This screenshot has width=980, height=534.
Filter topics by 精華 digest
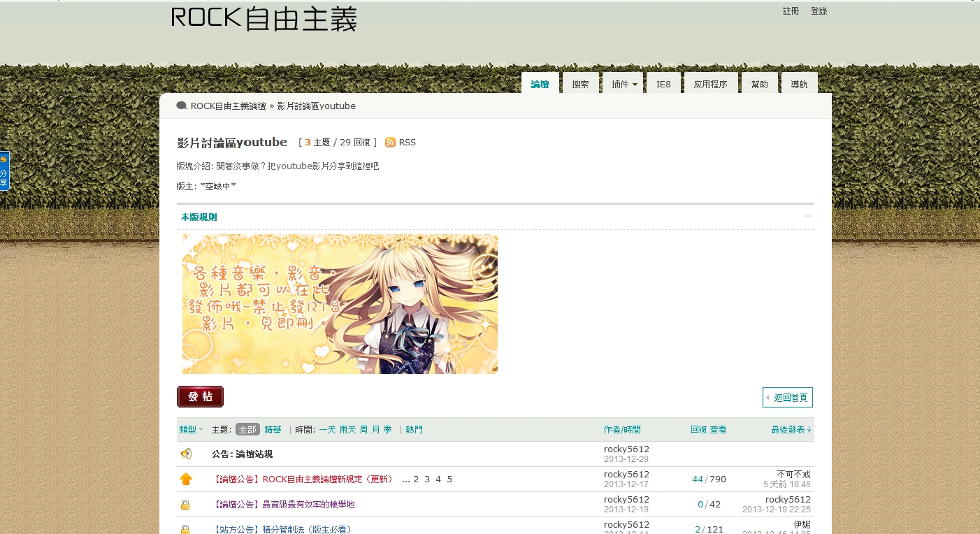[273, 429]
